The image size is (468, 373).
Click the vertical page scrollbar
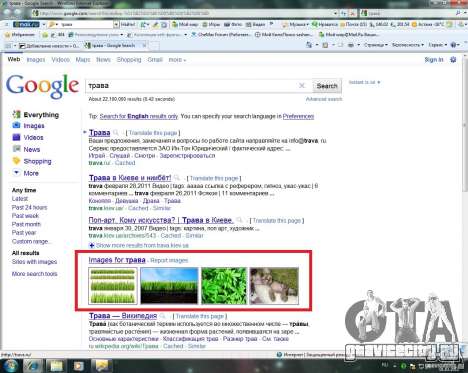(465, 200)
